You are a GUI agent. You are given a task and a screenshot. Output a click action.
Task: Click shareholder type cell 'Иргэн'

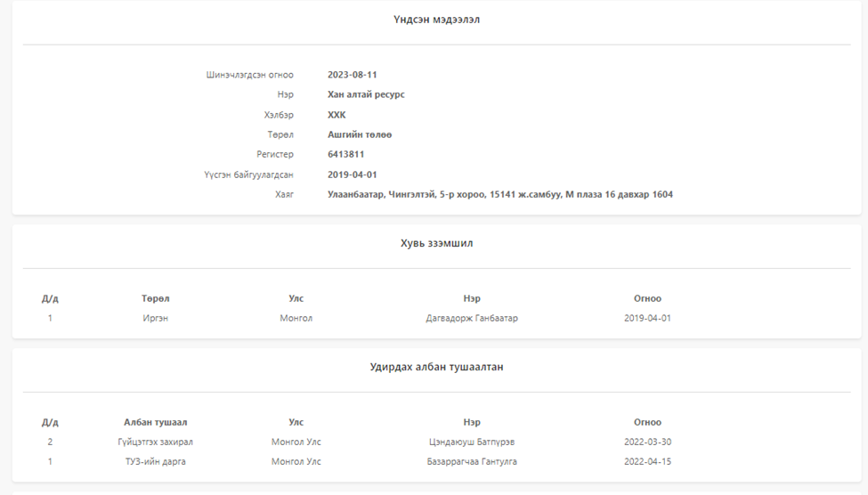tap(155, 319)
